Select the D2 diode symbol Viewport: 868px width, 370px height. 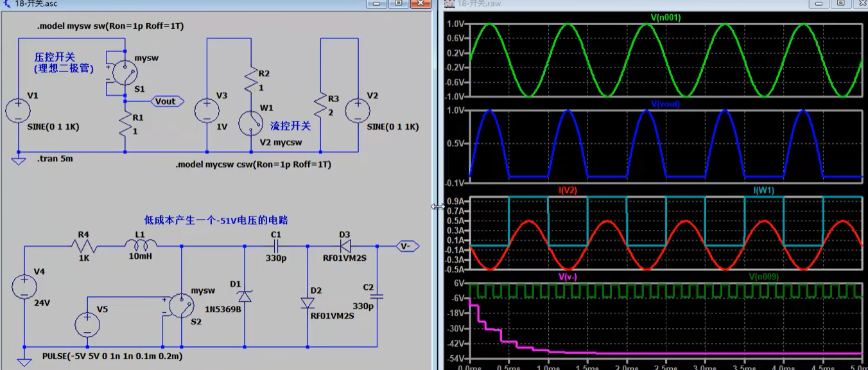click(308, 303)
